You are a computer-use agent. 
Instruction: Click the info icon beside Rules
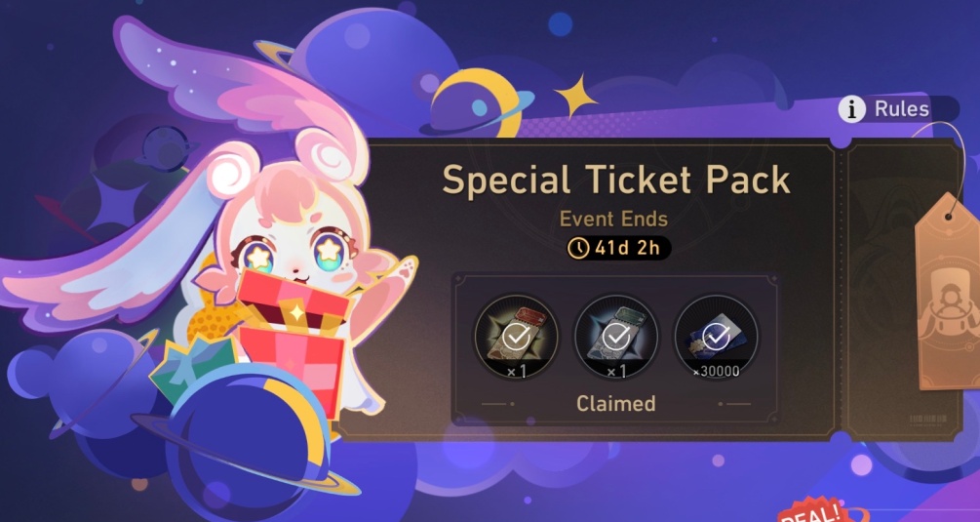coord(851,109)
